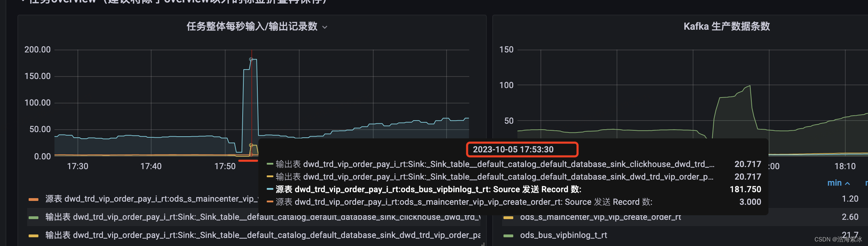868x246 pixels.
Task: Click the 100.00 y-axis label
Action: pos(37,103)
